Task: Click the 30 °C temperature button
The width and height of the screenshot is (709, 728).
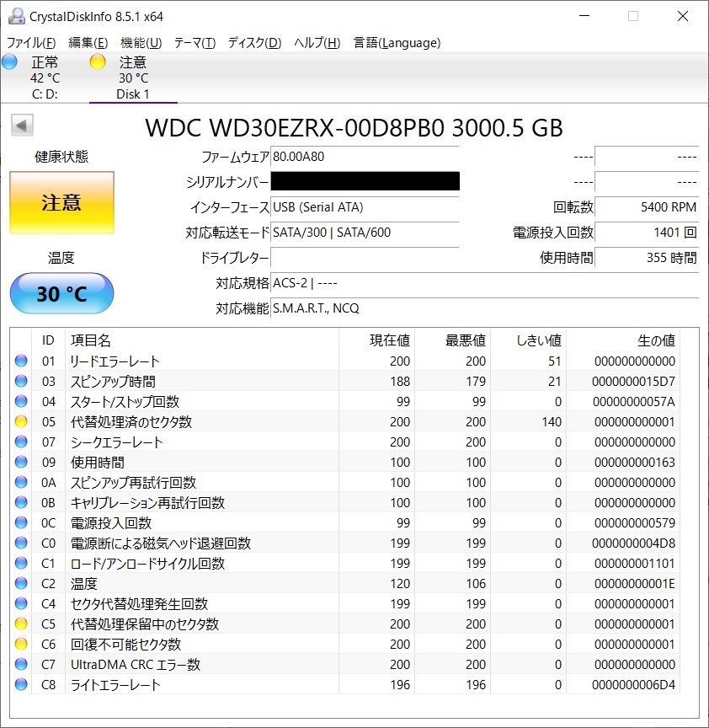Action: 61,293
